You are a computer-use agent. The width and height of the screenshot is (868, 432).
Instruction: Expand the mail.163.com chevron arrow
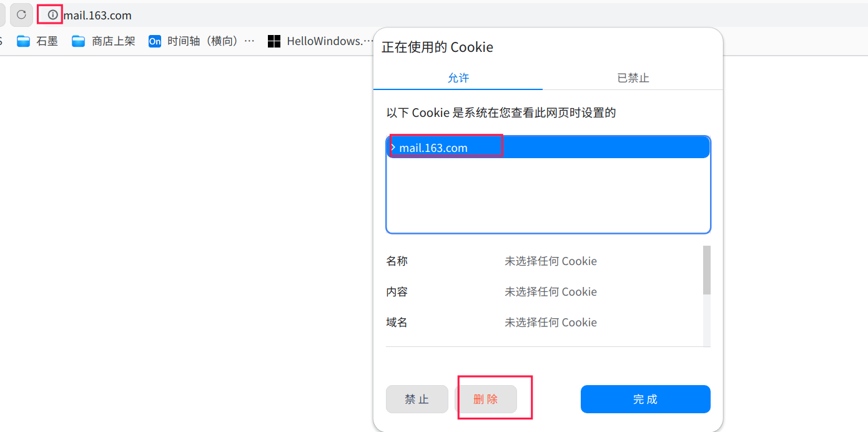393,148
